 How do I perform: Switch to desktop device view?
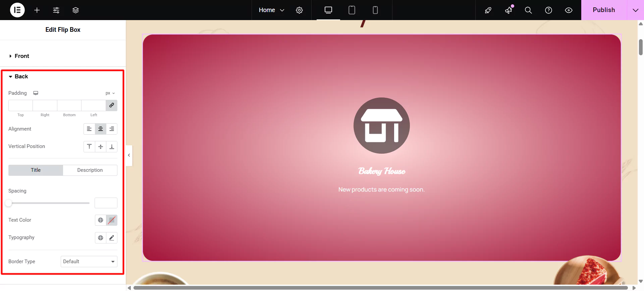pyautogui.click(x=328, y=10)
